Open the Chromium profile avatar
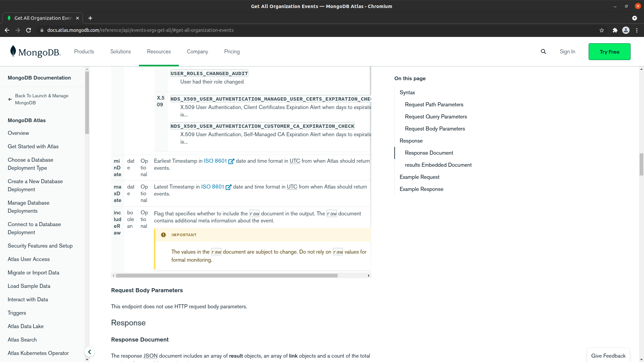This screenshot has width=644, height=362. pos(626,30)
